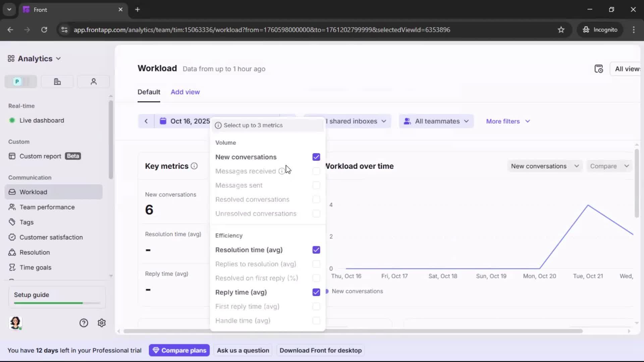Open the Compare dropdown on the chart
The image size is (644, 362).
609,166
